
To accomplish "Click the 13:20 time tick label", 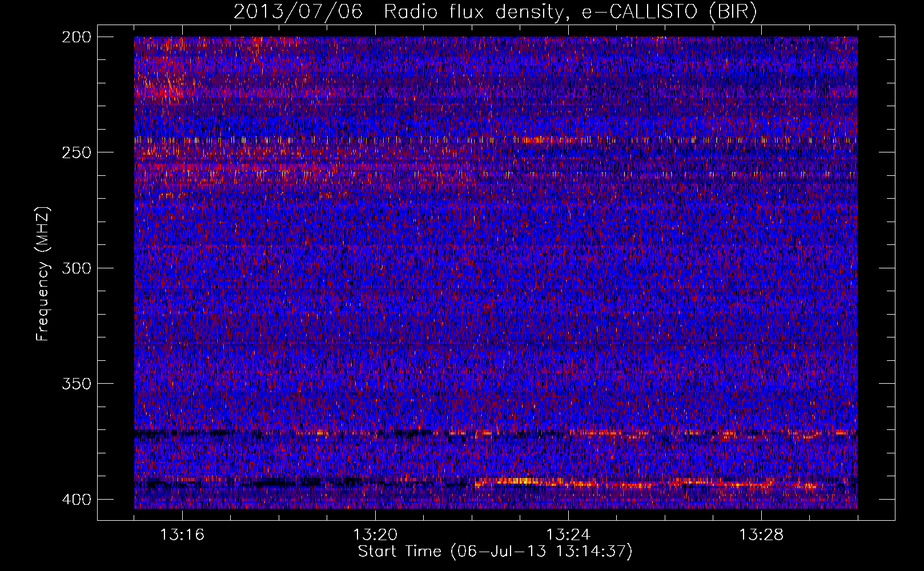I will 375,535.
